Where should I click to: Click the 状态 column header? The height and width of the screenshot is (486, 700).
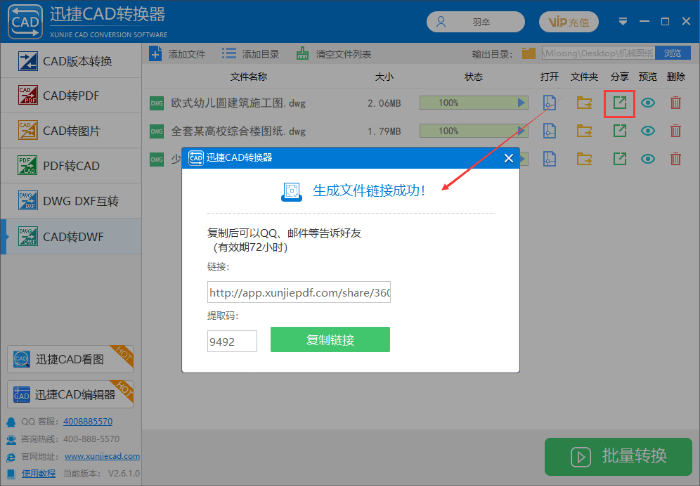pos(473,77)
